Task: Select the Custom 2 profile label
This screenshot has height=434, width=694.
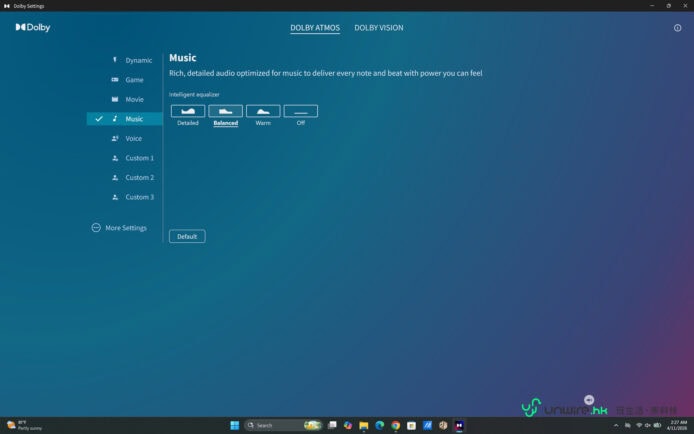Action: click(139, 177)
